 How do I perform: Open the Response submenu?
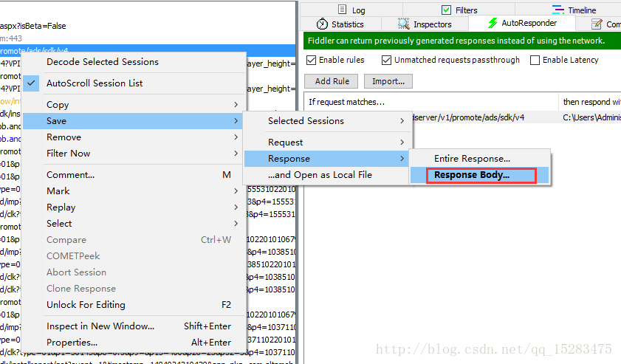(327, 159)
